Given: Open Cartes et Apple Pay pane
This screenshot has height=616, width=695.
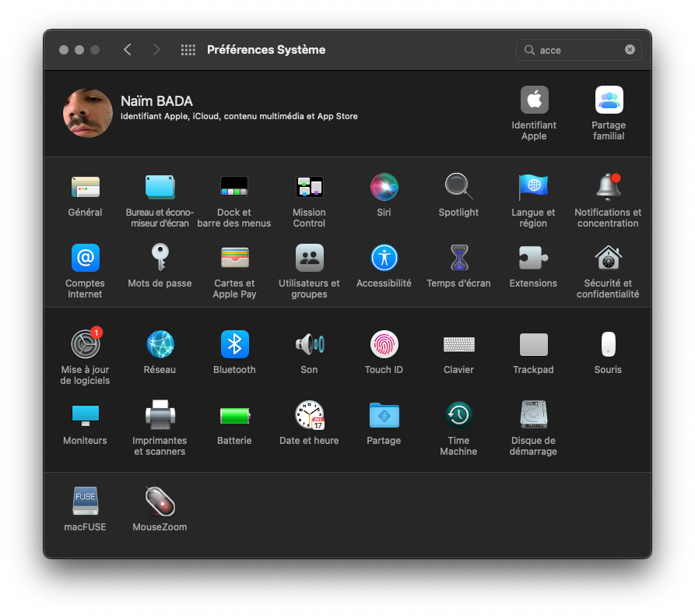Looking at the screenshot, I should (x=234, y=258).
